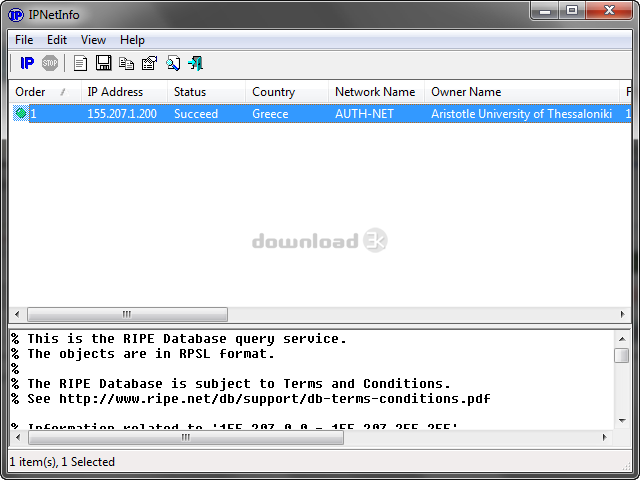
Task: Click the text pane's horizontal scroll thumb
Action: pos(186,438)
